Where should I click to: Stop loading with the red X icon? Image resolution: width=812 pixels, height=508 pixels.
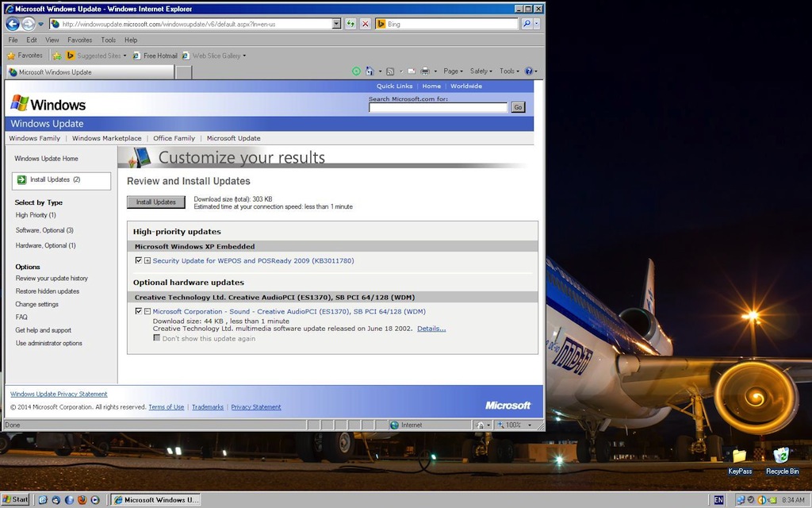(365, 24)
